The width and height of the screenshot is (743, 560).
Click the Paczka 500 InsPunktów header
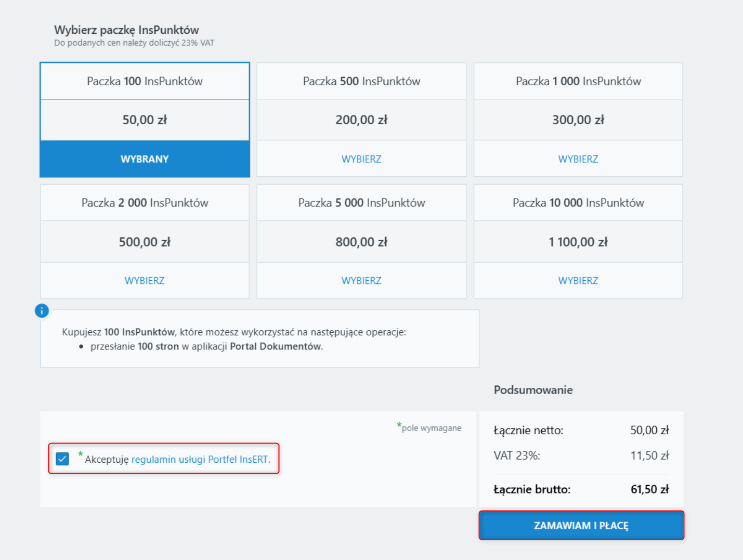click(361, 81)
